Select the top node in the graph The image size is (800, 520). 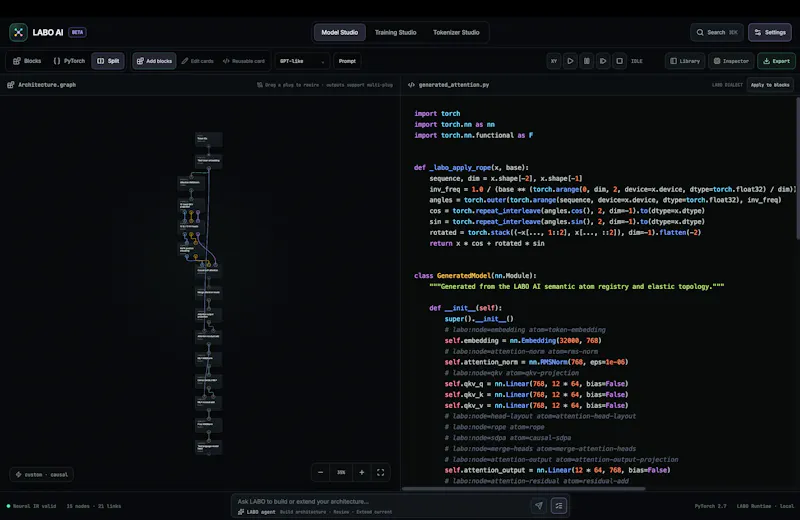[208, 138]
